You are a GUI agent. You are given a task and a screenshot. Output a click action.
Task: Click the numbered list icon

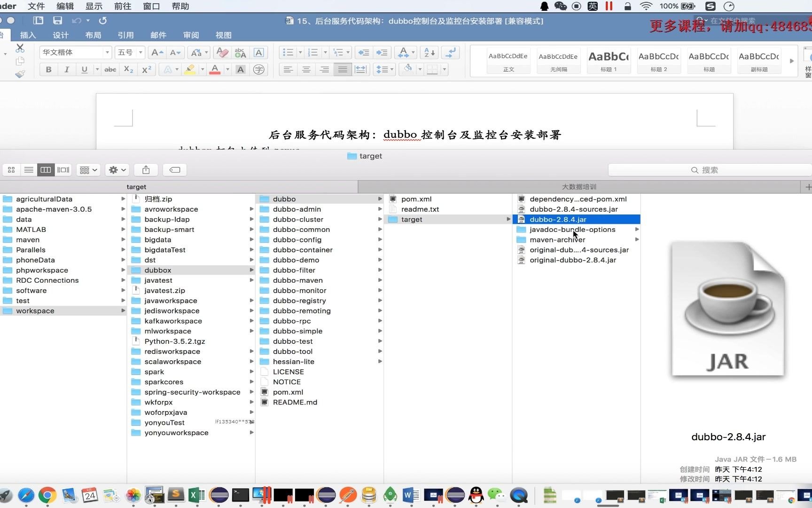pyautogui.click(x=312, y=53)
